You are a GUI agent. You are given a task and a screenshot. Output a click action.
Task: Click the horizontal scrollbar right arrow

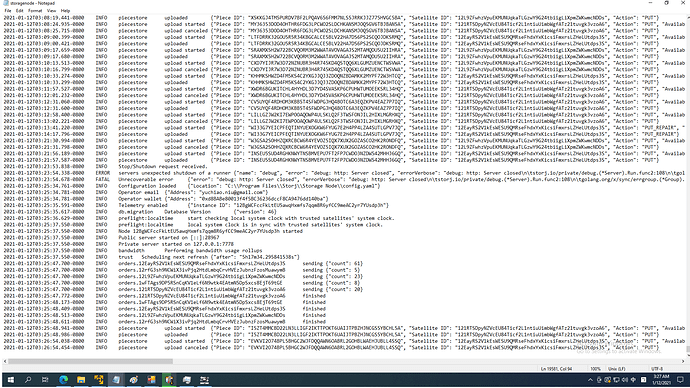point(683,361)
